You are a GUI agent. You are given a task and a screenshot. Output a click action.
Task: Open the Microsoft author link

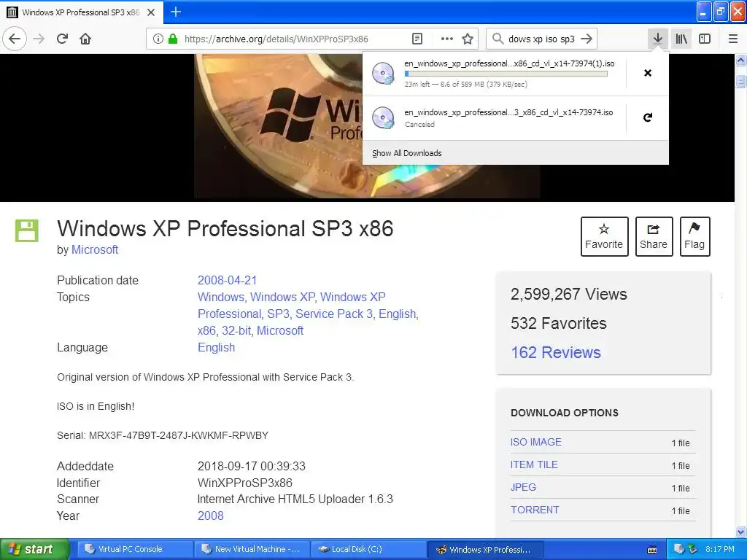coord(95,249)
